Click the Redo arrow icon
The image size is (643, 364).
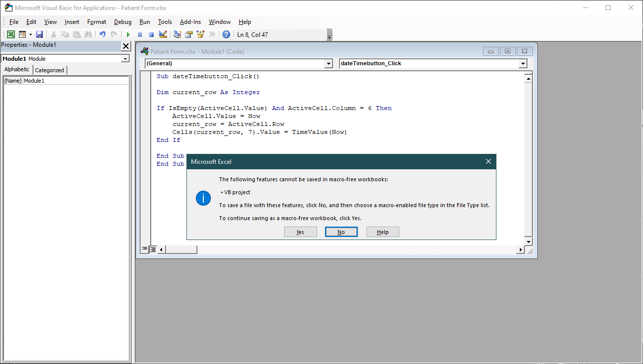pyautogui.click(x=114, y=34)
